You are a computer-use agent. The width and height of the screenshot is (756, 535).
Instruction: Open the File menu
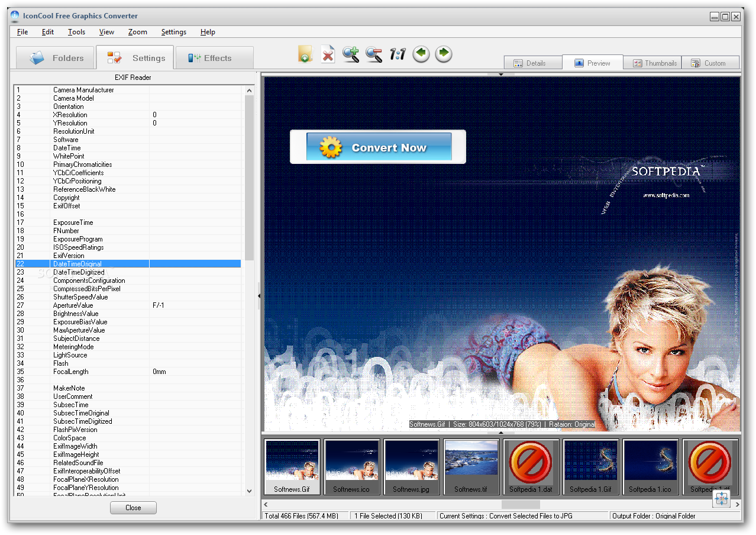tap(22, 32)
